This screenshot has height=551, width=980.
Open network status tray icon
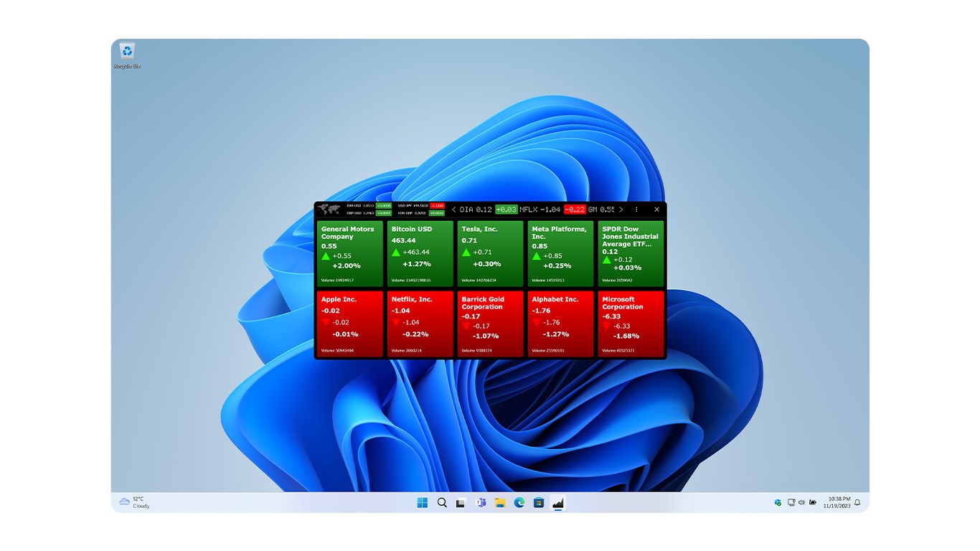pos(791,502)
